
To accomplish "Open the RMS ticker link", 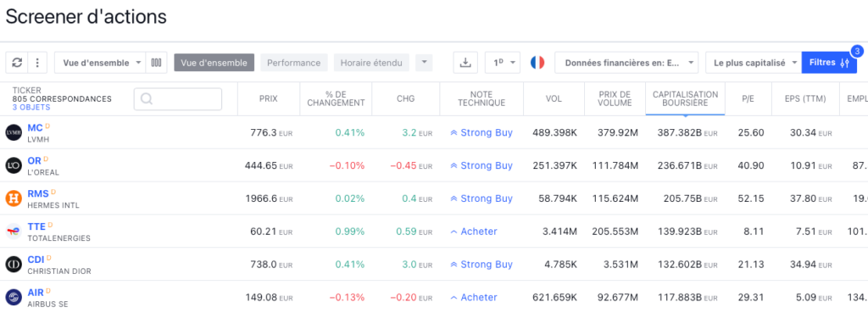I will [x=38, y=194].
